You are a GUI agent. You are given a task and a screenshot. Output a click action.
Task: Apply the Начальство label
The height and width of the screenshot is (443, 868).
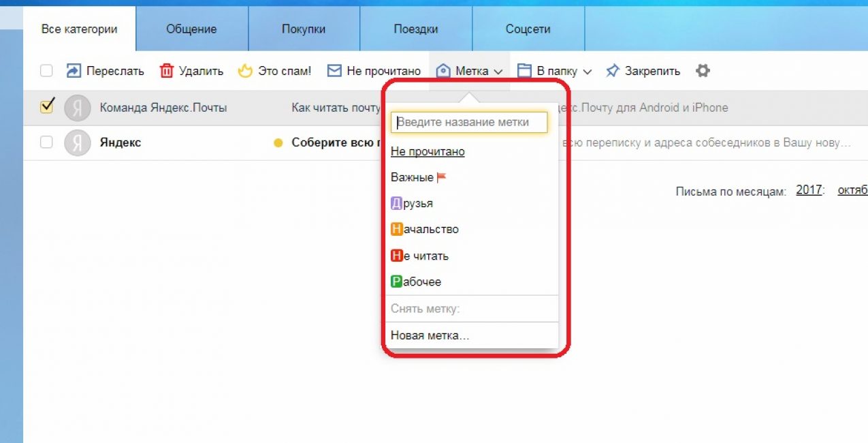[425, 229]
